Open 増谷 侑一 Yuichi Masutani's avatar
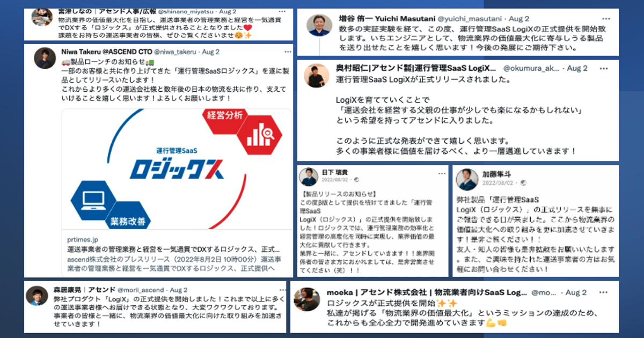Viewport: 644px width, 338px height. click(x=319, y=26)
